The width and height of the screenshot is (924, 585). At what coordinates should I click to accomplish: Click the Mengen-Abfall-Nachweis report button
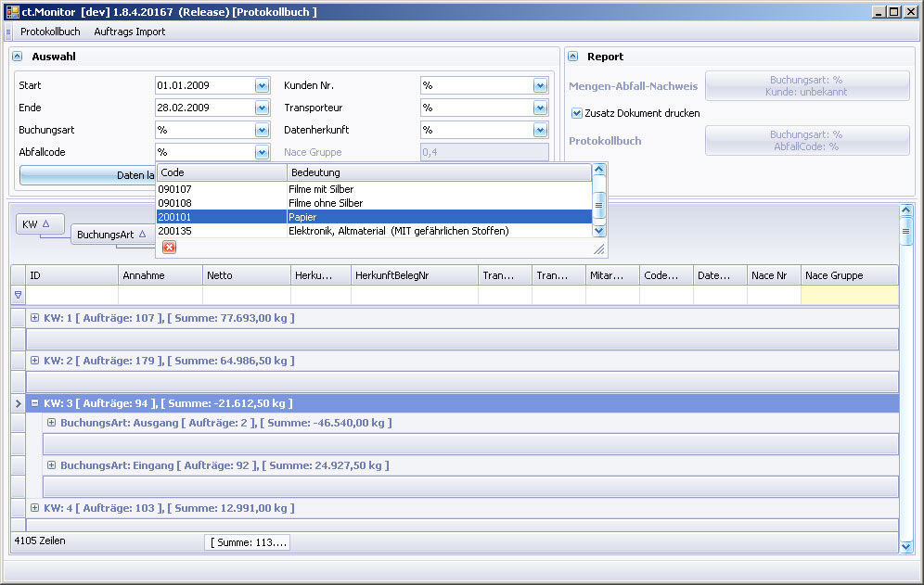[806, 86]
